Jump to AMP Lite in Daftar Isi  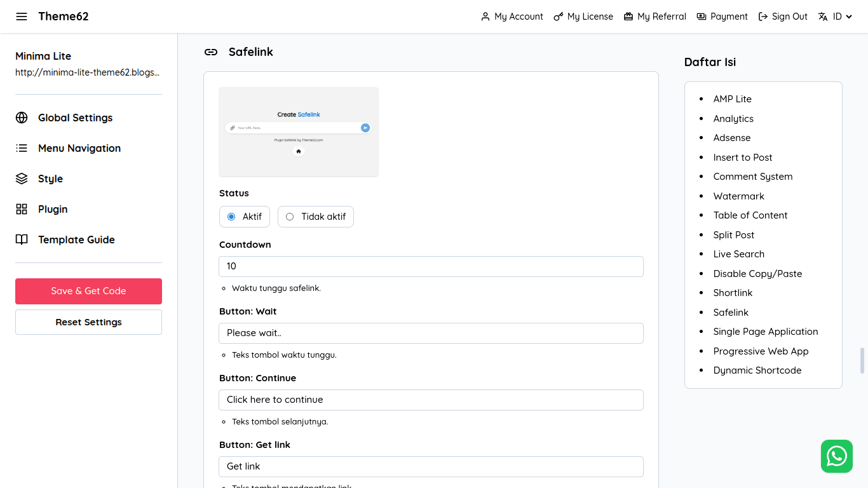pyautogui.click(x=732, y=99)
